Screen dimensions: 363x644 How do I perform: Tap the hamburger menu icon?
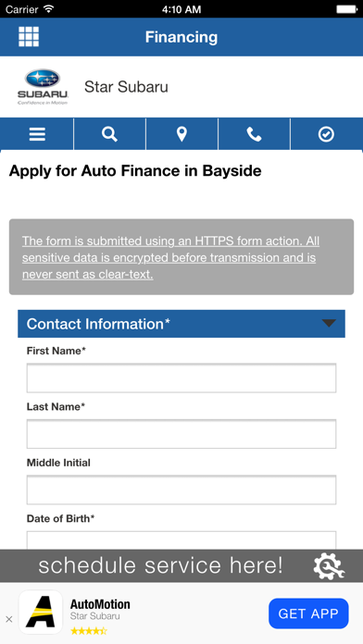(37, 134)
